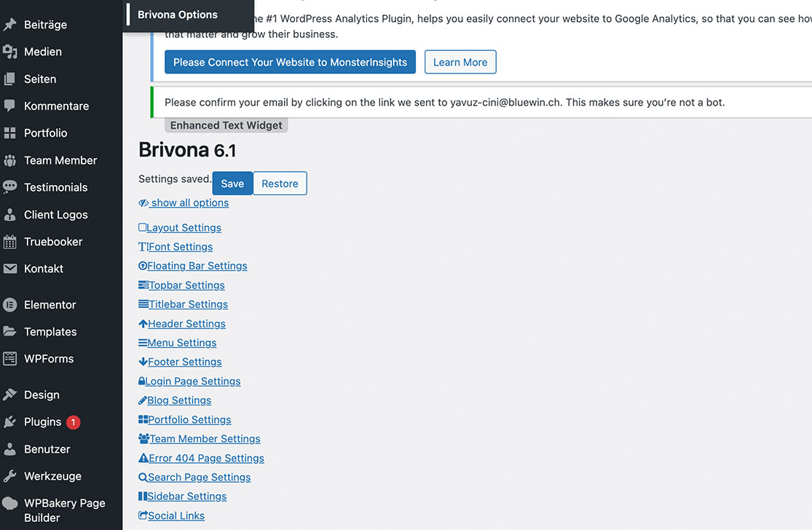Screen dimensions: 812x530
Task: Click the Elementor logo icon
Action: (x=10, y=305)
